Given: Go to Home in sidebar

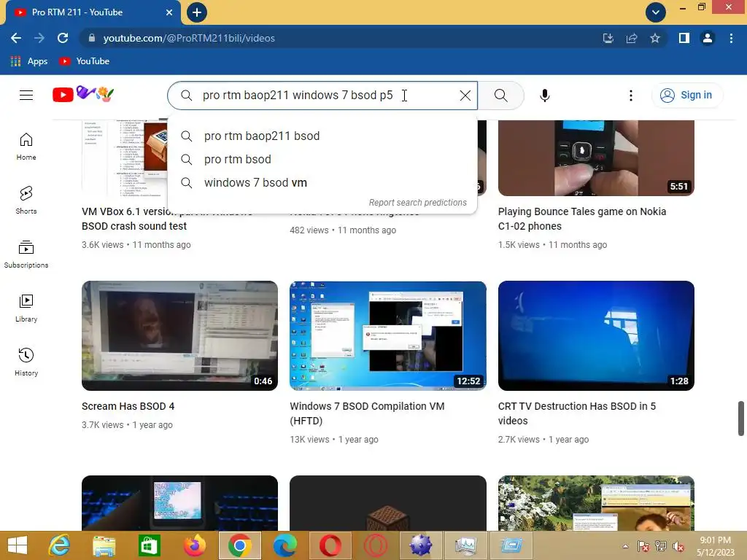Looking at the screenshot, I should (x=26, y=146).
